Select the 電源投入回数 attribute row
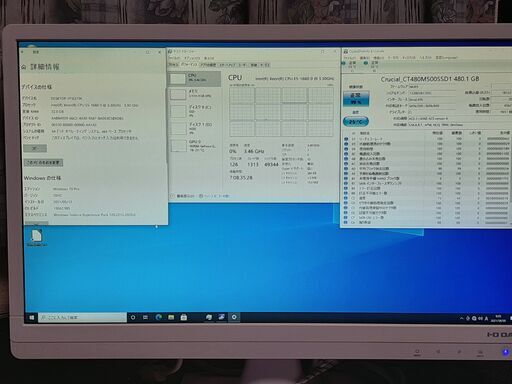The height and width of the screenshot is (384, 512). (426, 154)
